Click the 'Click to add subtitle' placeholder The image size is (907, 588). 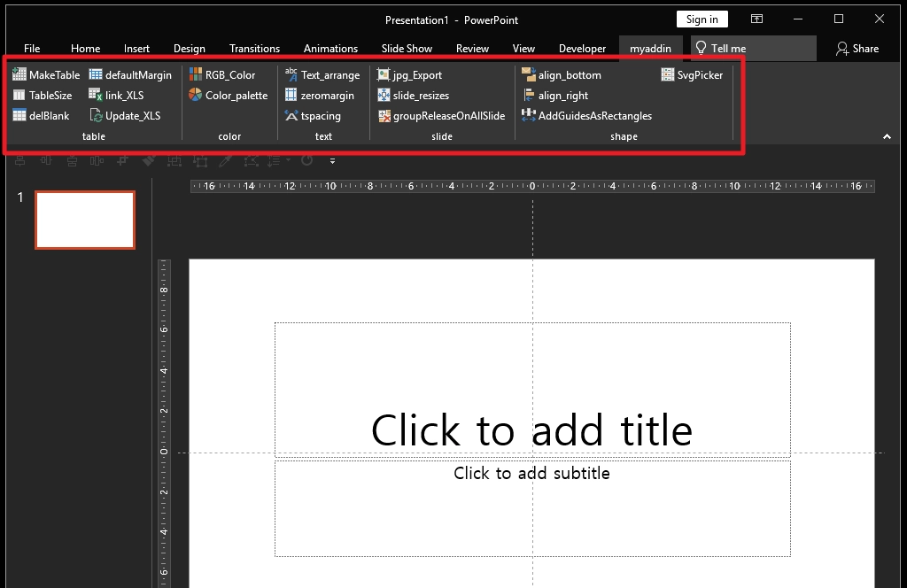coord(532,508)
